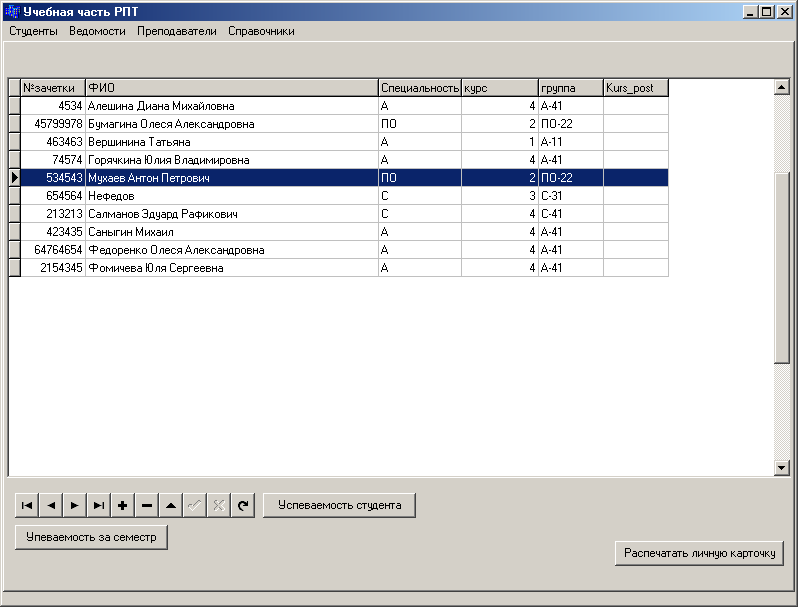Minimize the Учебная часть РПТ window
This screenshot has width=798, height=607.
pos(750,12)
